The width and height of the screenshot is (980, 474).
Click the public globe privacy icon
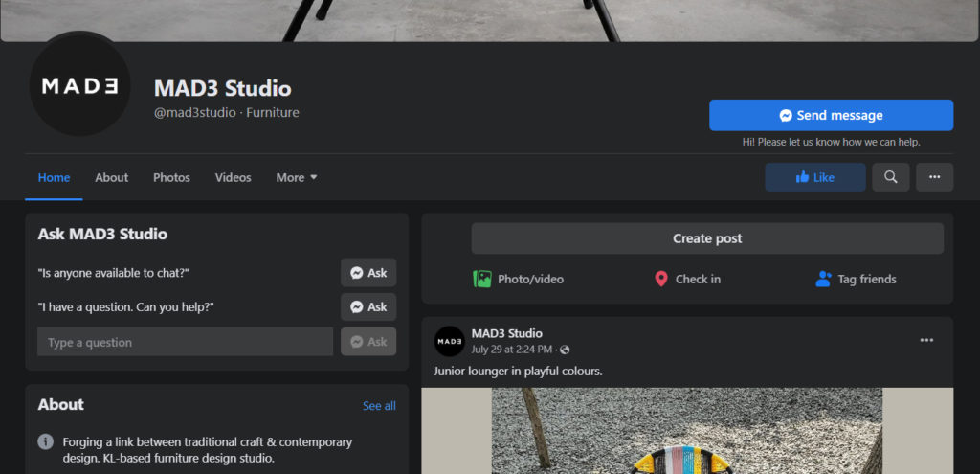click(x=565, y=350)
